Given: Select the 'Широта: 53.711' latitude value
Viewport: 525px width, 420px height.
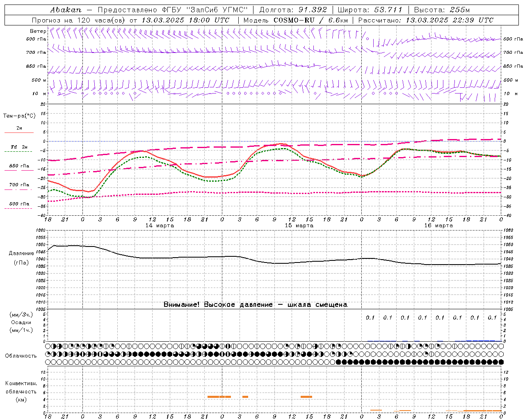Looking at the screenshot, I should coord(370,10).
